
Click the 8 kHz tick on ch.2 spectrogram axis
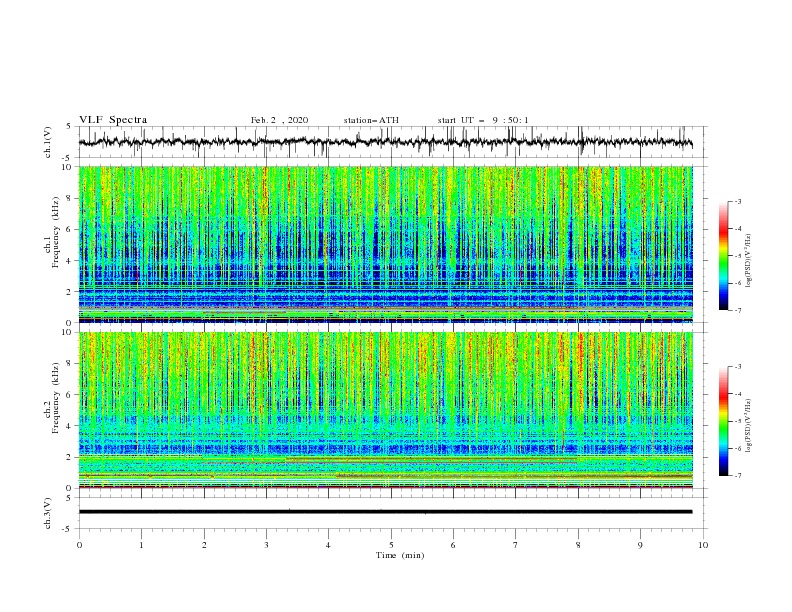pos(69,363)
